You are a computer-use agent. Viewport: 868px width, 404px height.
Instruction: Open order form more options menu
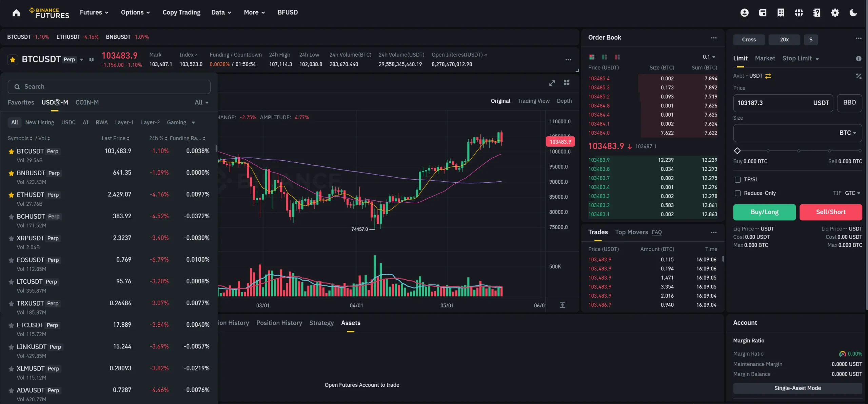(859, 38)
